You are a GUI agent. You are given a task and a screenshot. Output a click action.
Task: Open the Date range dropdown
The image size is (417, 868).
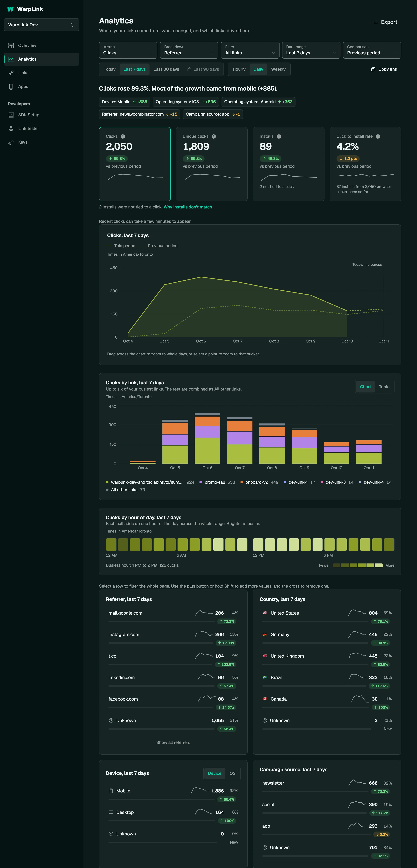[311, 50]
